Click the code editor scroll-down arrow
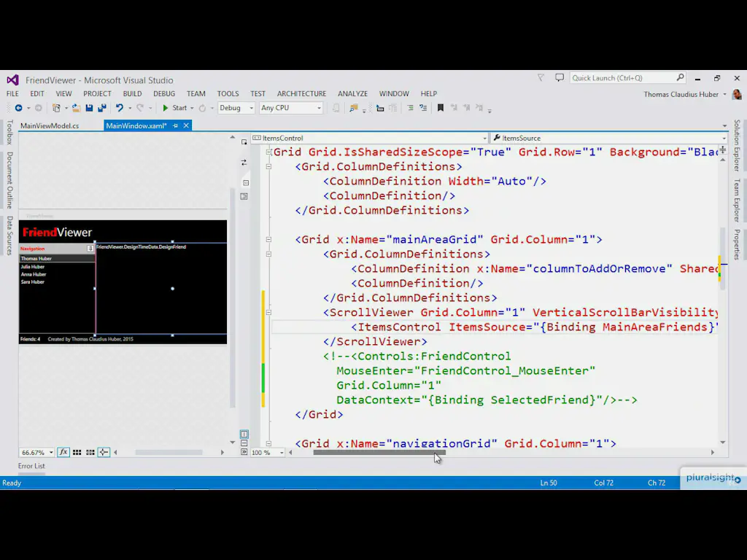The image size is (747, 560). (723, 443)
